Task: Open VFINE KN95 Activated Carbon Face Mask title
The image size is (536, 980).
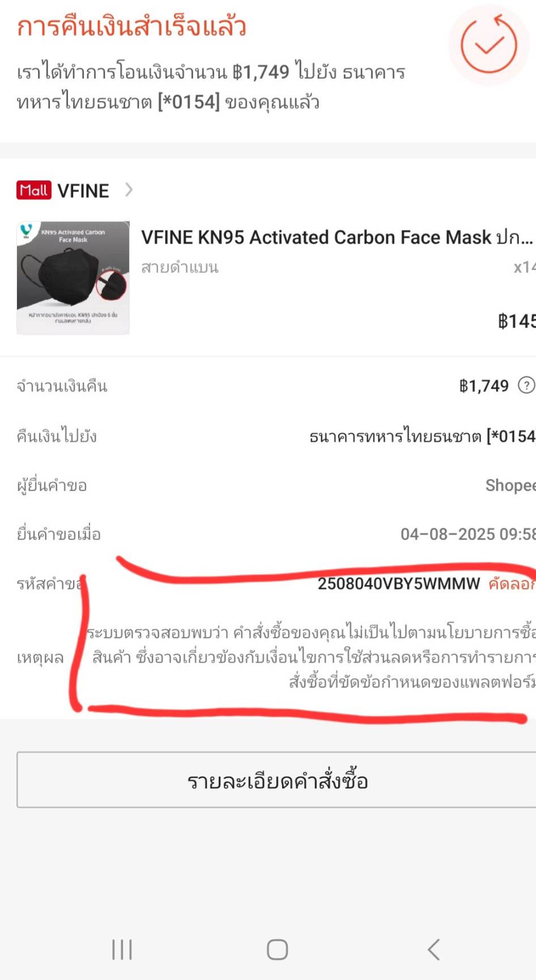Action: point(337,237)
